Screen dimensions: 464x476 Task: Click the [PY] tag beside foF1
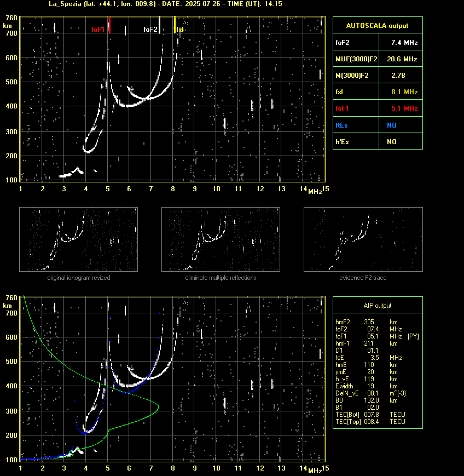[413, 336]
